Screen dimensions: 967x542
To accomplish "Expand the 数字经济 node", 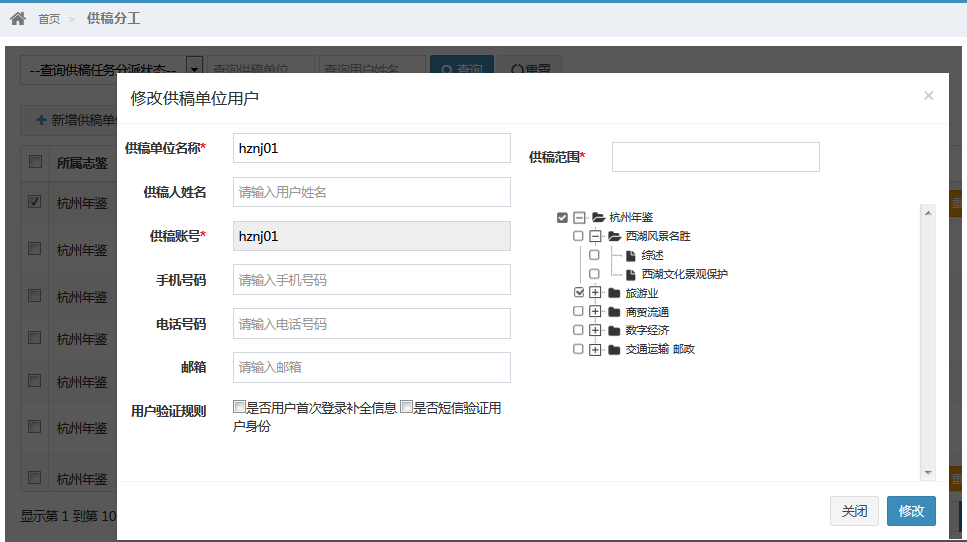I will (x=595, y=331).
